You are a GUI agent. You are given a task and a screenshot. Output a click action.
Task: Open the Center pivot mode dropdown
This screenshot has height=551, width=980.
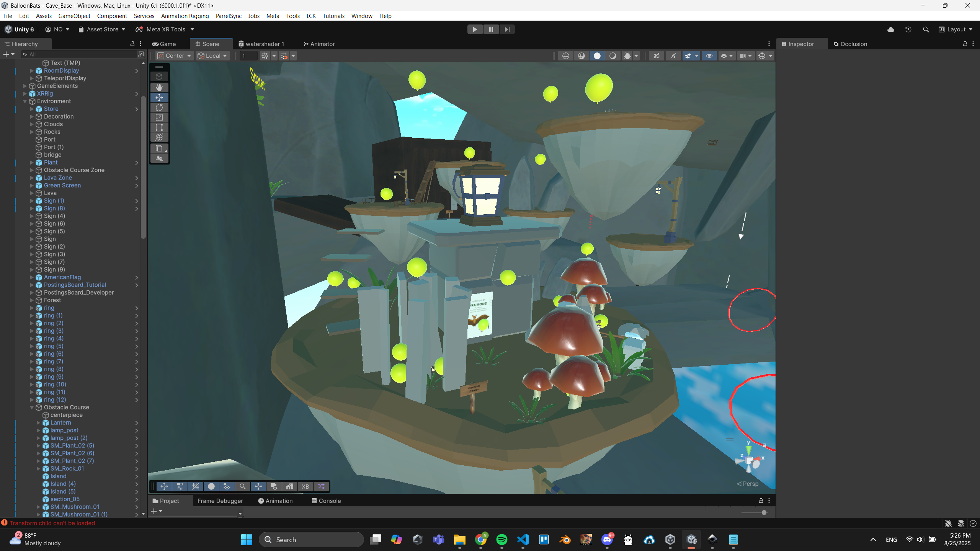click(x=174, y=56)
